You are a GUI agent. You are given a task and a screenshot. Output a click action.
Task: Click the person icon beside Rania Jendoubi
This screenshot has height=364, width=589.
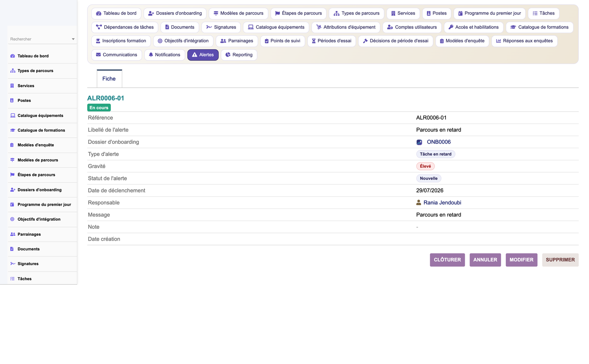click(419, 203)
